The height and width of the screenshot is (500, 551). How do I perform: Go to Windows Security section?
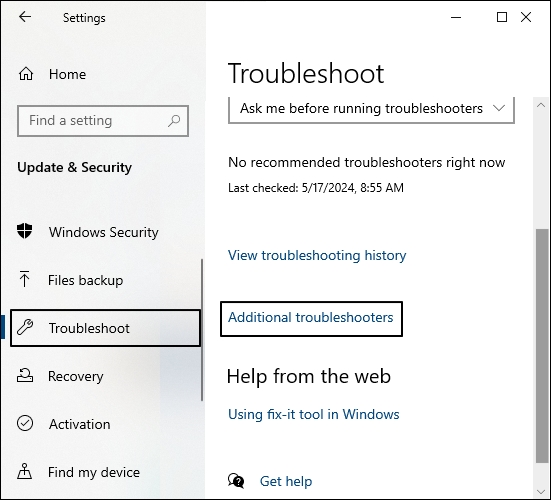(104, 232)
